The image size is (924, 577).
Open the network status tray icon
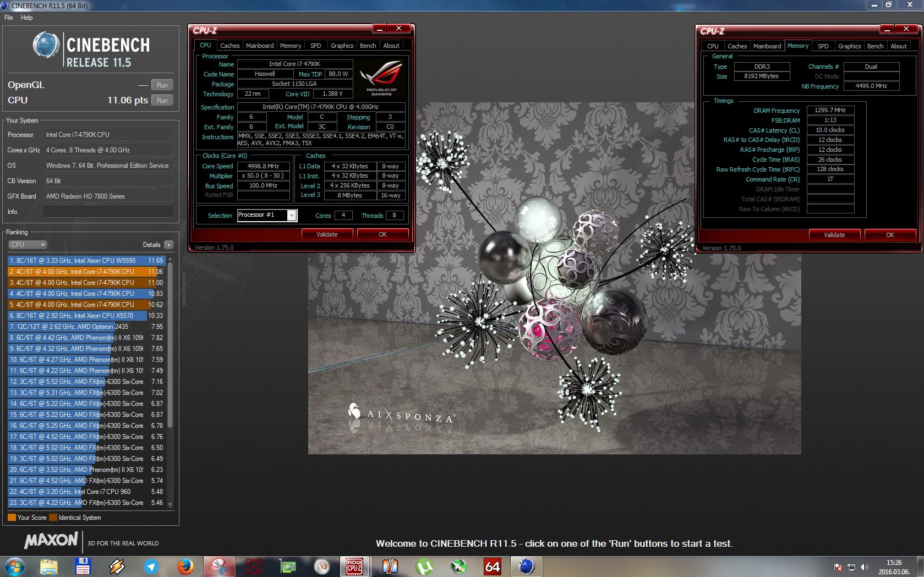click(x=851, y=567)
